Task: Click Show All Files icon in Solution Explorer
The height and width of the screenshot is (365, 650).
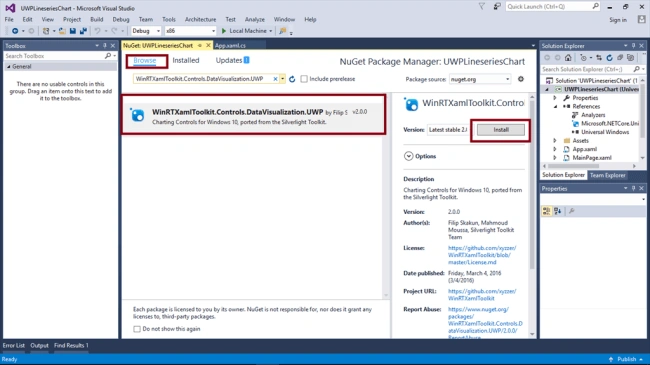Action: pos(631,58)
